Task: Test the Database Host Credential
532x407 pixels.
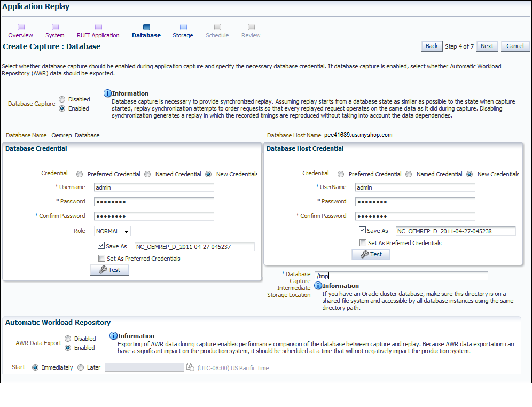Action: [x=371, y=254]
